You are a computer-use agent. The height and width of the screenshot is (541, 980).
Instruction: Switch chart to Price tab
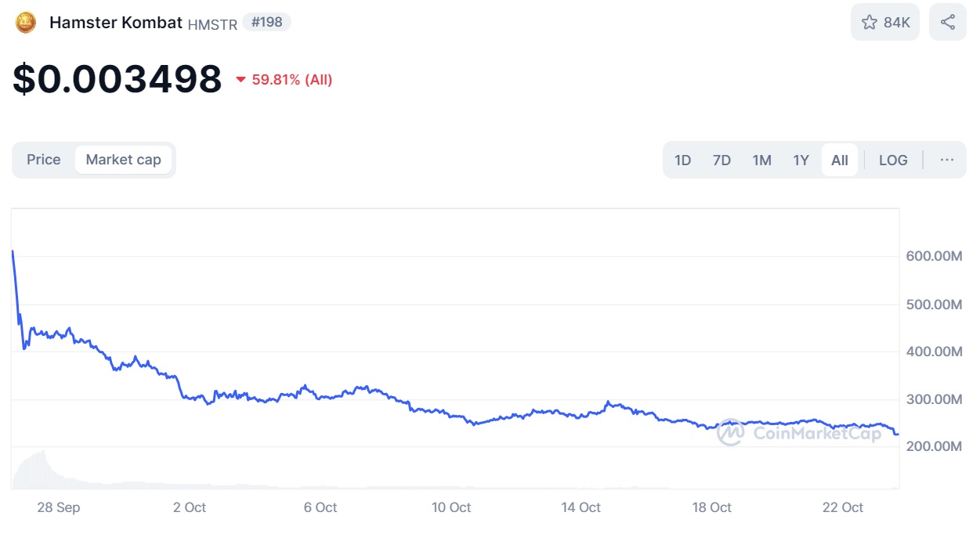[x=43, y=160]
